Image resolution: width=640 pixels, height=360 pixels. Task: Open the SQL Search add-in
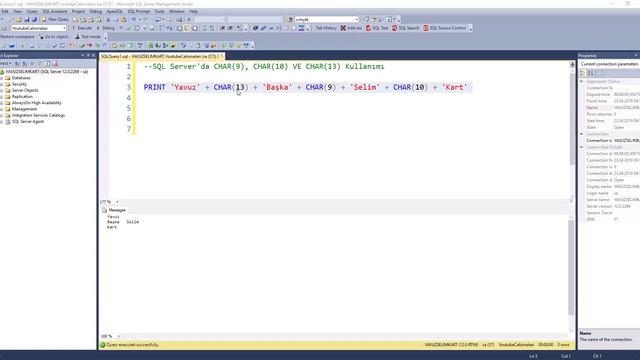tap(405, 28)
